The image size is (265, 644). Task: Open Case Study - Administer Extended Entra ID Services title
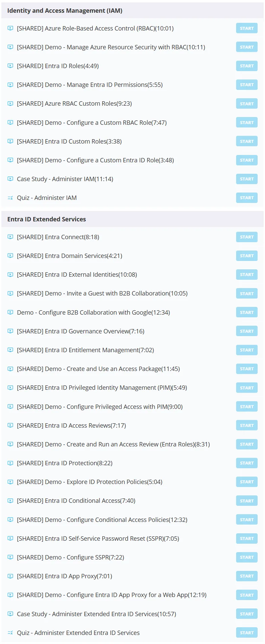coord(96,614)
